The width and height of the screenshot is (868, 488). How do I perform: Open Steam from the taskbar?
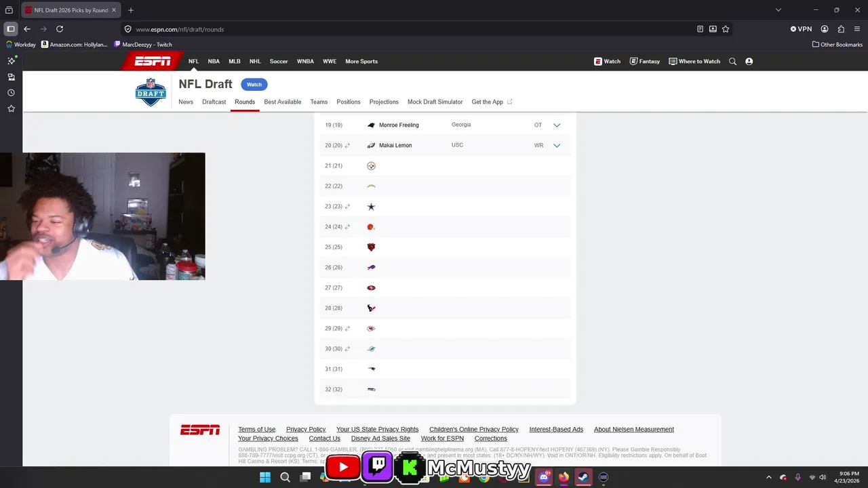pos(583,477)
